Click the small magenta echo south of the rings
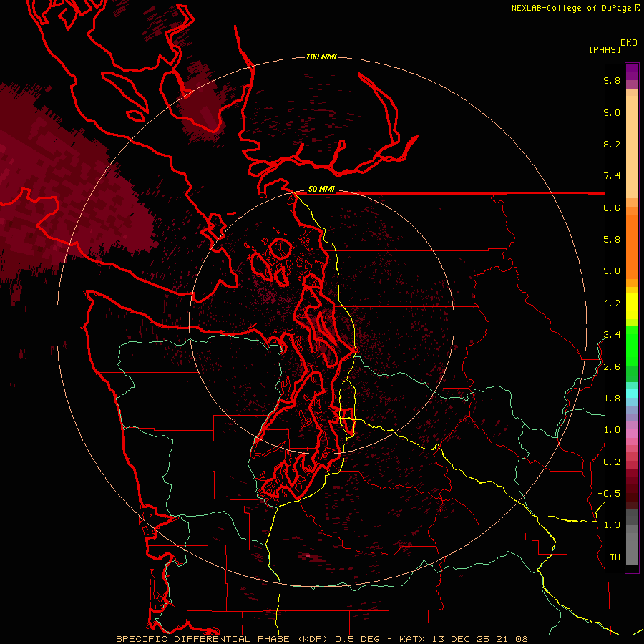The image size is (644, 644). pyautogui.click(x=308, y=555)
